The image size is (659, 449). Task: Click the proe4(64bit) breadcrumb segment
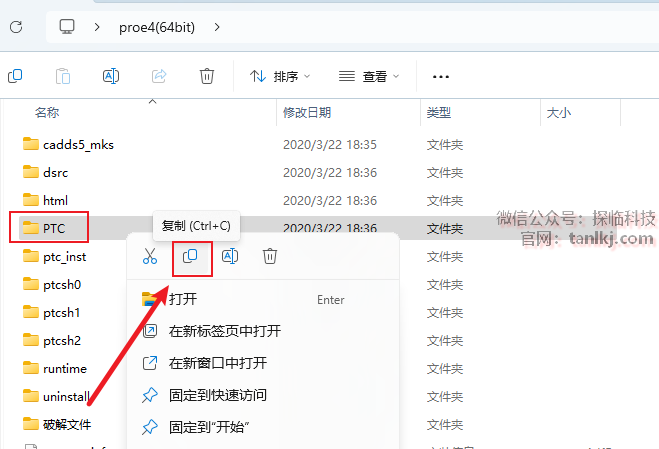pyautogui.click(x=157, y=27)
